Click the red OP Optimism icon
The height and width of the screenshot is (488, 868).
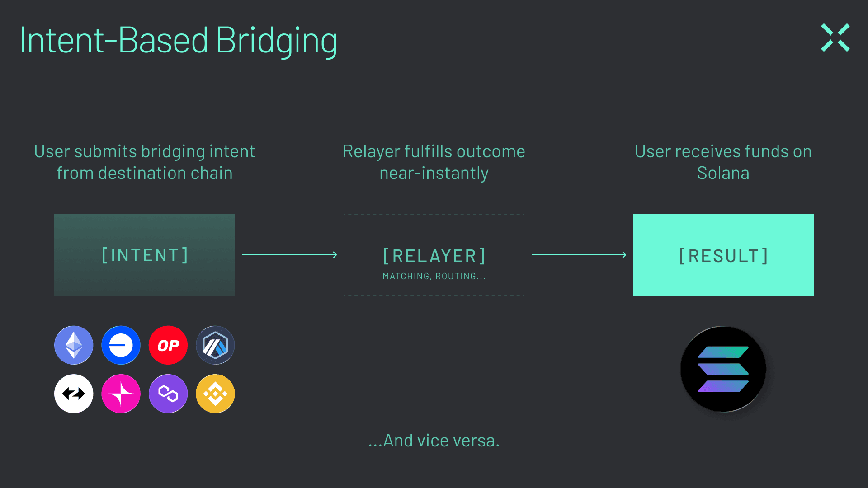pyautogui.click(x=168, y=345)
